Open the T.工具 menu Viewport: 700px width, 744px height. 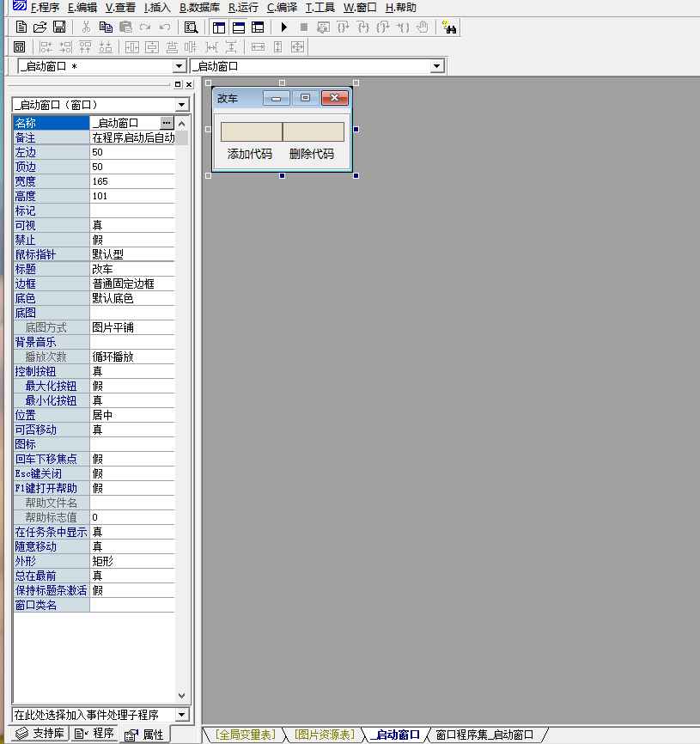click(320, 8)
